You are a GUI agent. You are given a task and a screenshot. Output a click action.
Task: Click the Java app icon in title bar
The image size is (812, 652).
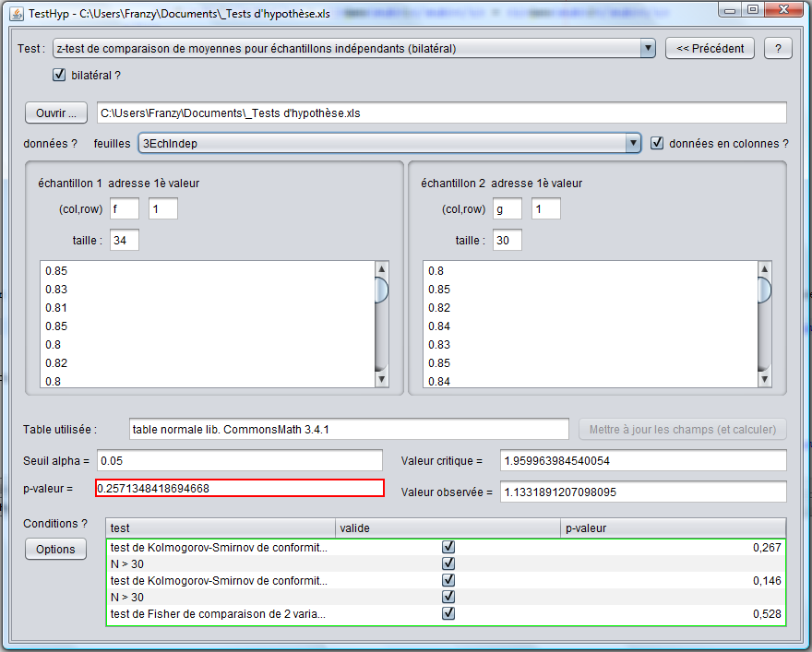tap(17, 12)
